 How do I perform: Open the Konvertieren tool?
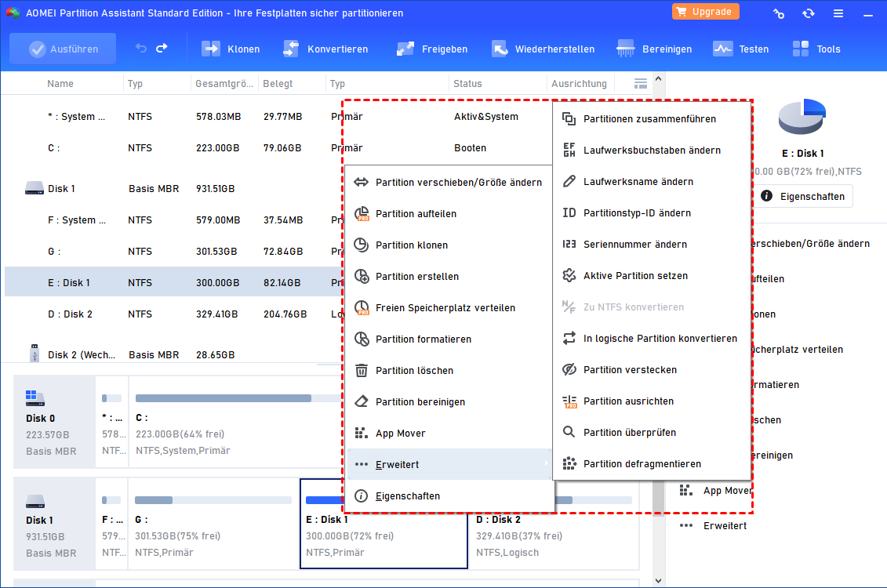pos(325,49)
